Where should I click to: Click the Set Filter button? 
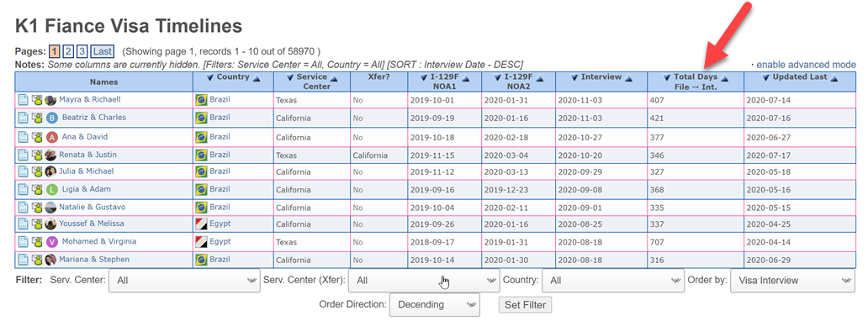tap(525, 305)
